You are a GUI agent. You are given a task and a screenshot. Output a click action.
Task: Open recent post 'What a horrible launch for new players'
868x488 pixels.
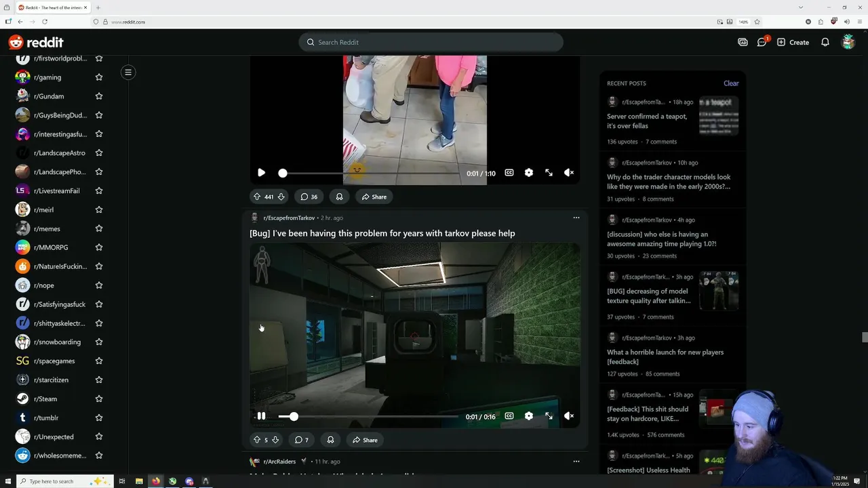[x=665, y=357]
